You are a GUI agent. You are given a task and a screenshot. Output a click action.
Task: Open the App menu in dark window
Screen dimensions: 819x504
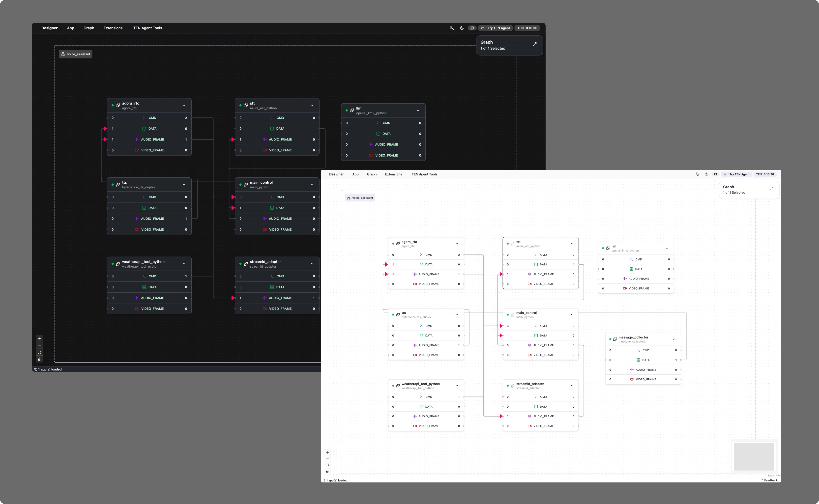click(70, 28)
